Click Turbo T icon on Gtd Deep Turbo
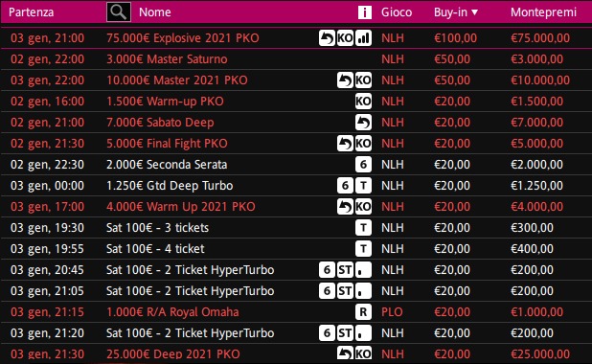Viewport: 592px width, 364px height. click(363, 186)
